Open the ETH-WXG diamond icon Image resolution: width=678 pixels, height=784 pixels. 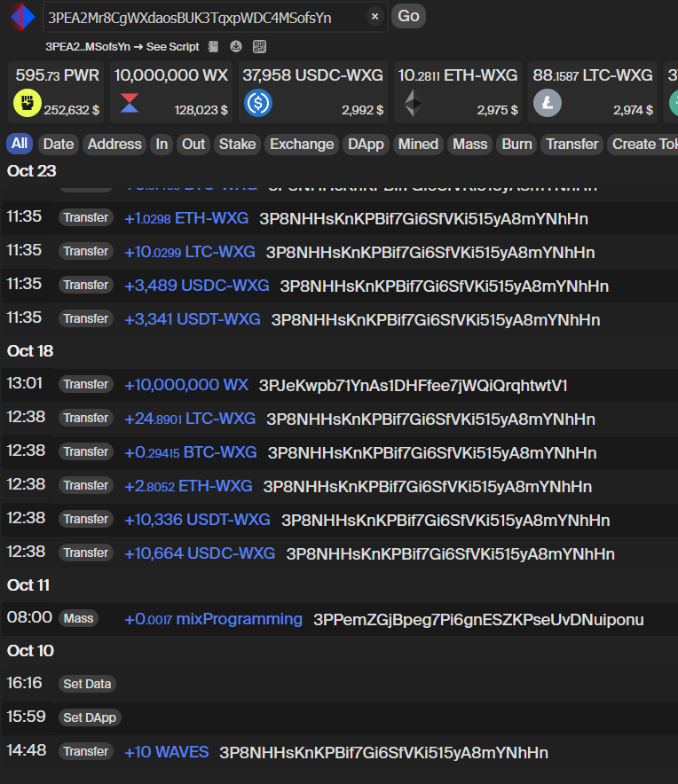coord(413,103)
